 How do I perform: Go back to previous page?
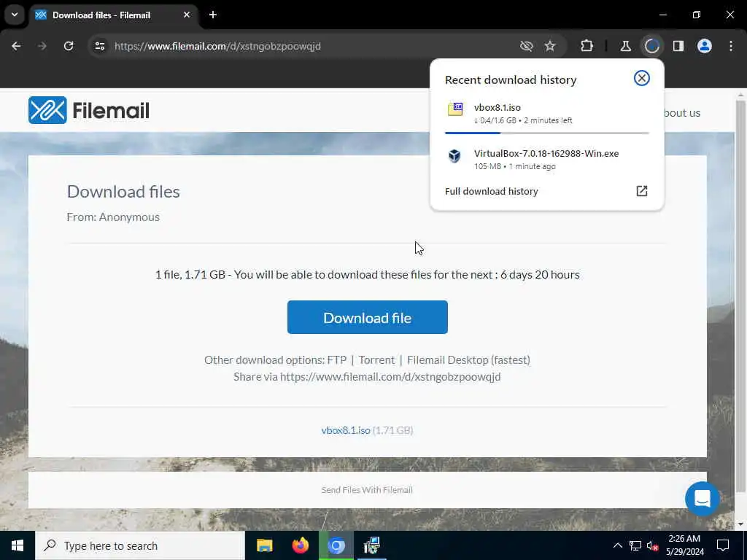click(16, 46)
